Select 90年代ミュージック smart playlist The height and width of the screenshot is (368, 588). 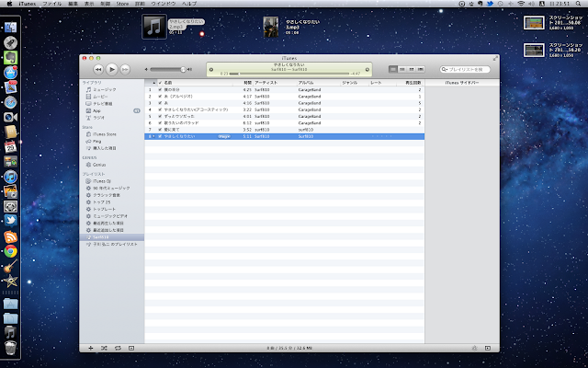[x=112, y=188]
